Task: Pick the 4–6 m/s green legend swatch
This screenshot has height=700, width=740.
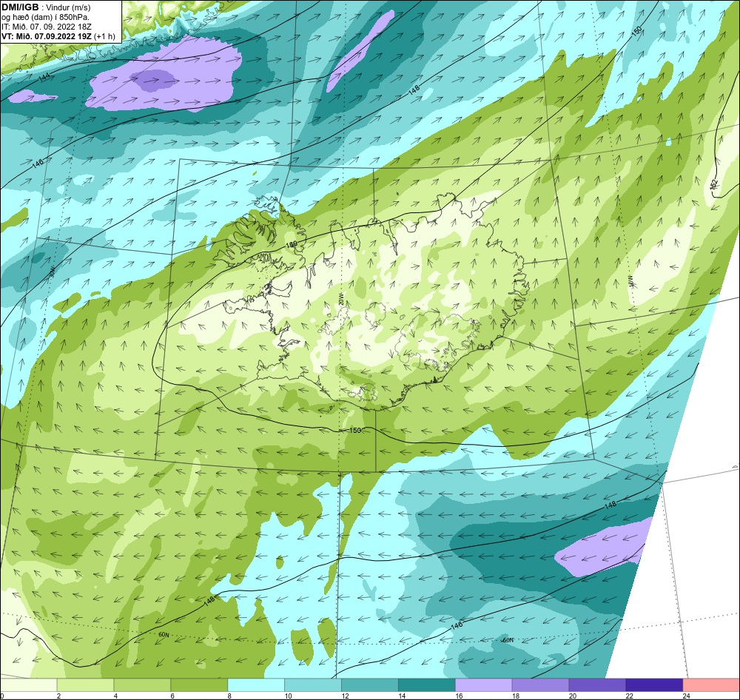Action: [143, 684]
